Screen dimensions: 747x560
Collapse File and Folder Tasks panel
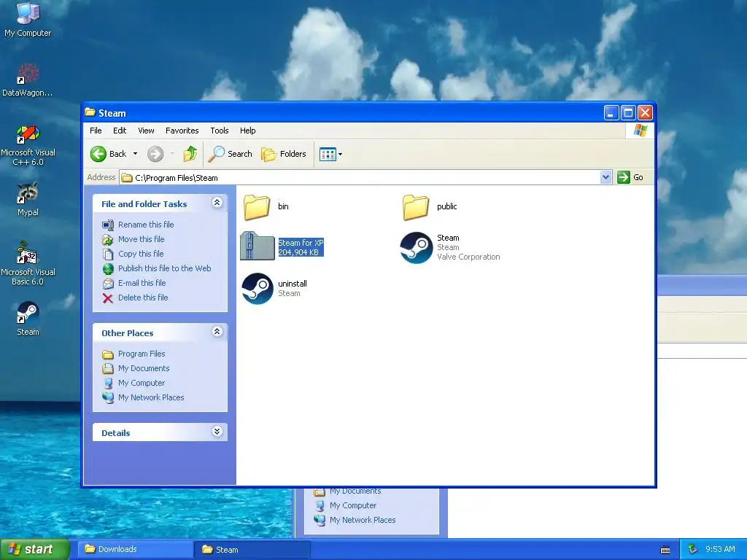(x=217, y=203)
